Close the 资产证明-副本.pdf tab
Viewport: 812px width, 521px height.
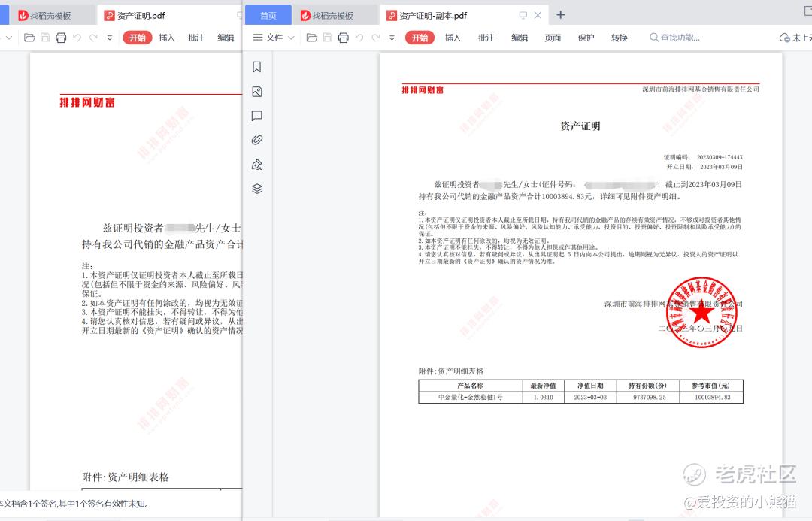538,15
